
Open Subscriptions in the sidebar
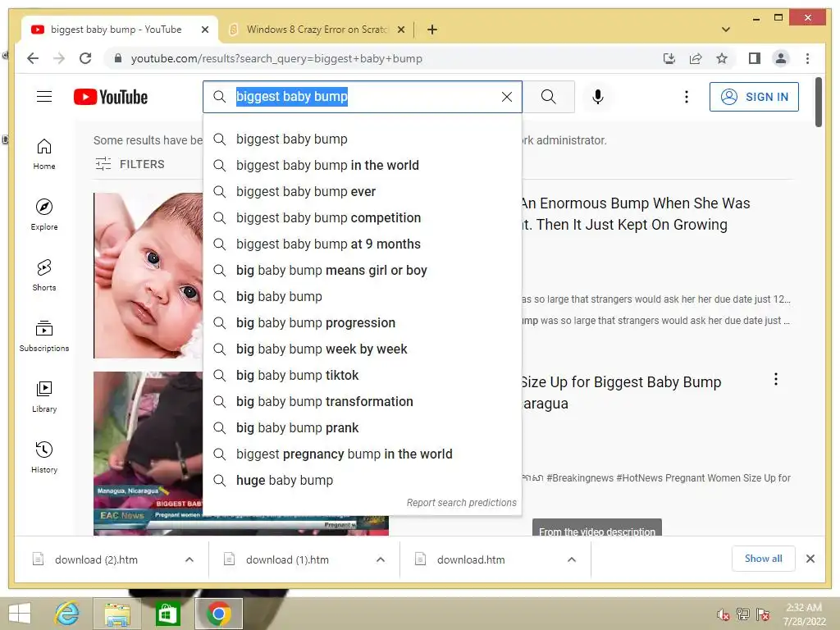click(44, 336)
